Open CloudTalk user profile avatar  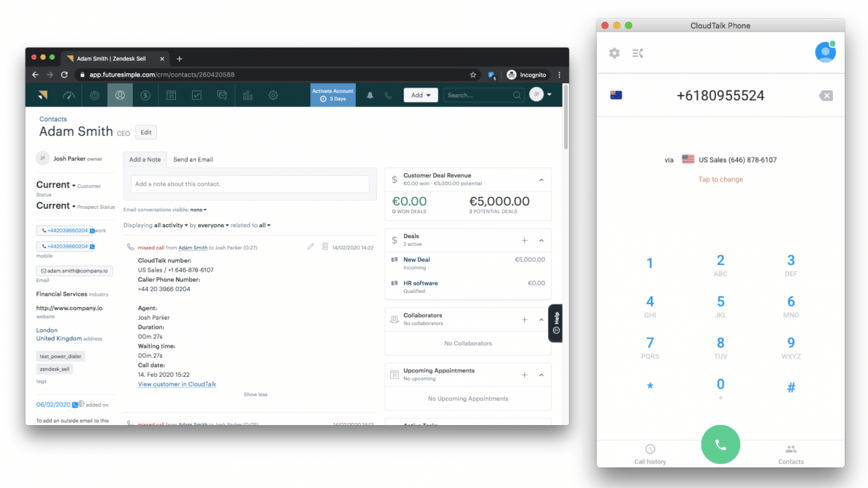click(x=825, y=52)
